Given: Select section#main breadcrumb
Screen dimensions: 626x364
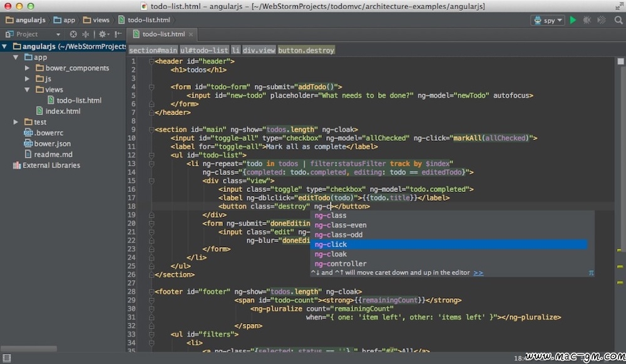Looking at the screenshot, I should coord(153,50).
